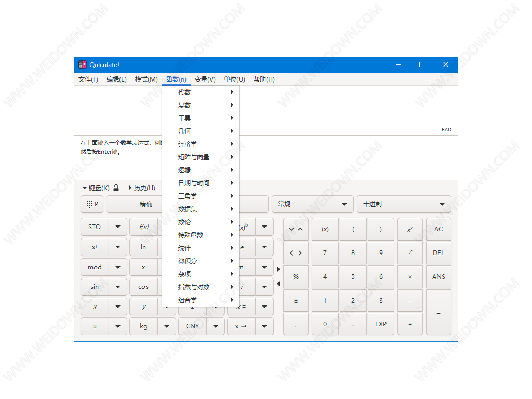This screenshot has width=532, height=399.
Task: Open dropdown arrow beside kg unit
Action: click(x=167, y=326)
